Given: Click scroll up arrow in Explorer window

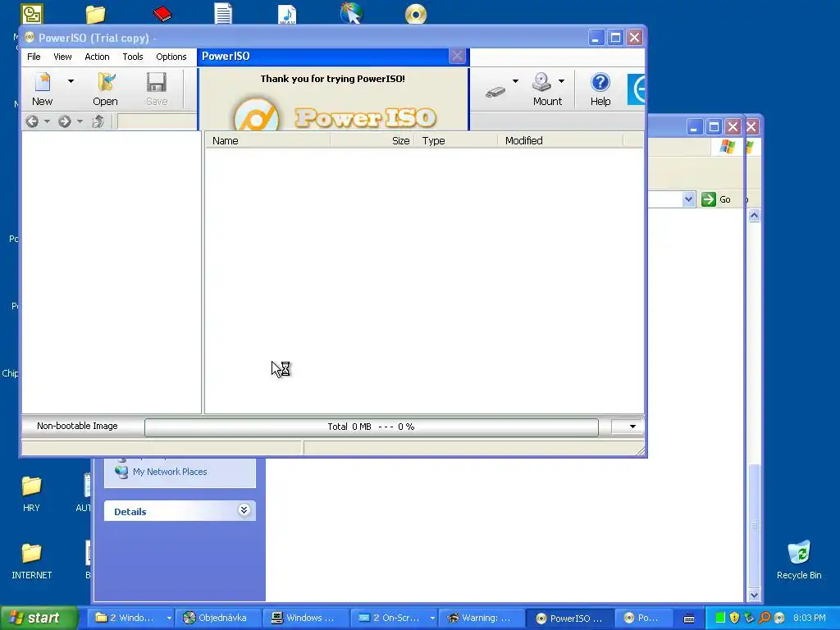Looking at the screenshot, I should pos(755,216).
